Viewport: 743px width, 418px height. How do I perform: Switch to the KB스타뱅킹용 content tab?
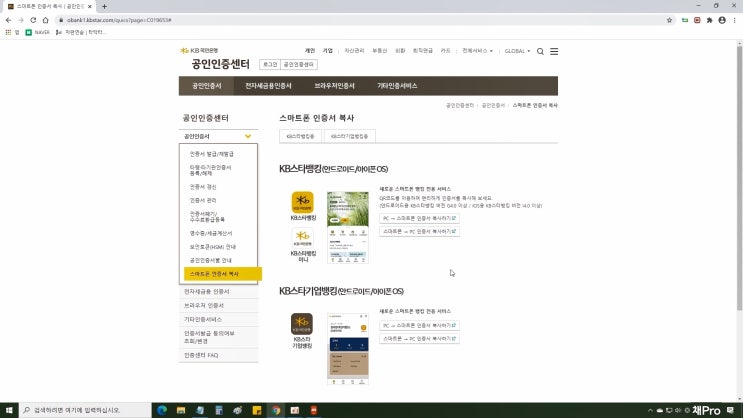pos(300,136)
